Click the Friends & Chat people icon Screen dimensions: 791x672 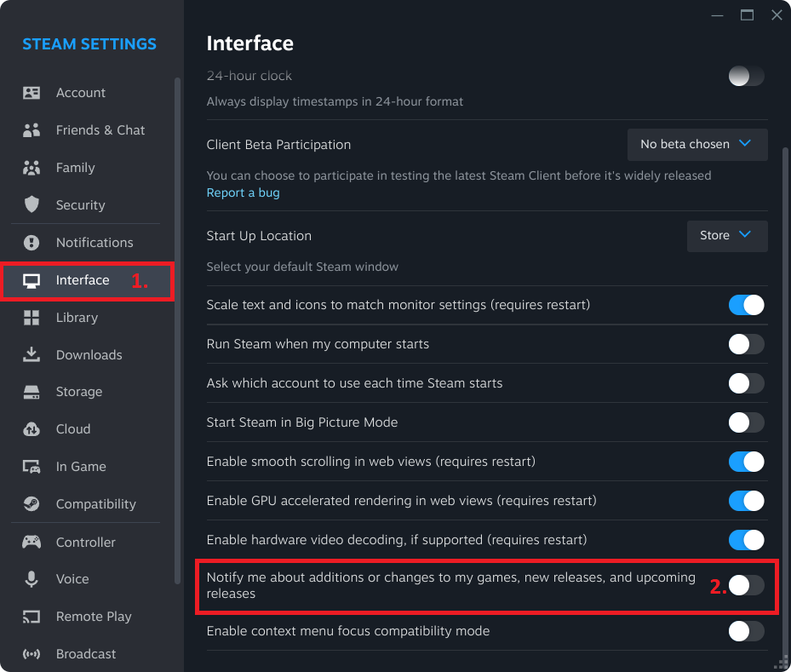coord(32,130)
